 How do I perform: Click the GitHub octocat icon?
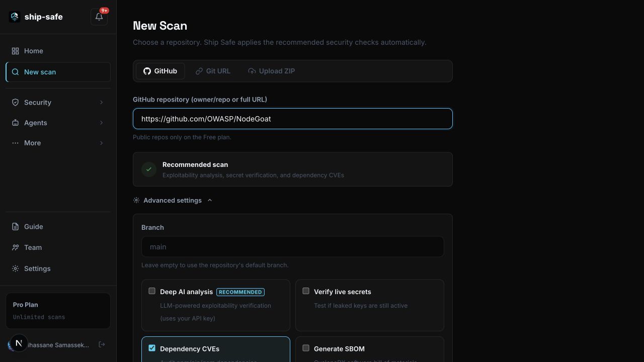pos(147,71)
